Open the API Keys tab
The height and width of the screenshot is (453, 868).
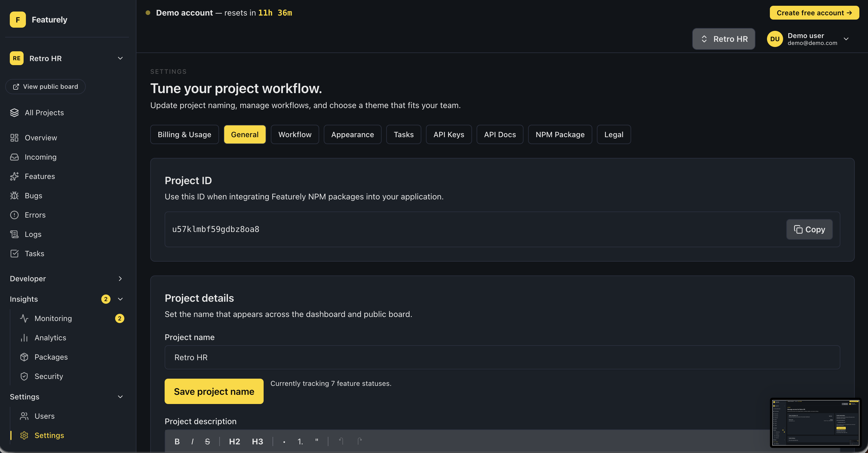(448, 135)
